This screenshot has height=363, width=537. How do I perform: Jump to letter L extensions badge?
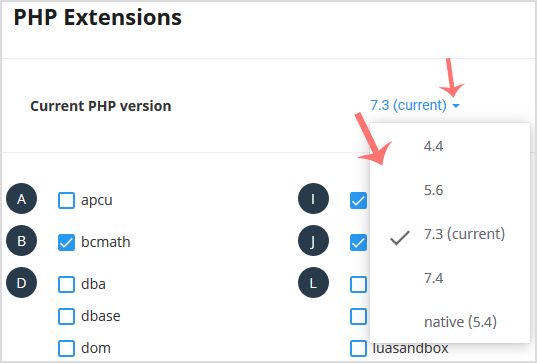click(313, 283)
